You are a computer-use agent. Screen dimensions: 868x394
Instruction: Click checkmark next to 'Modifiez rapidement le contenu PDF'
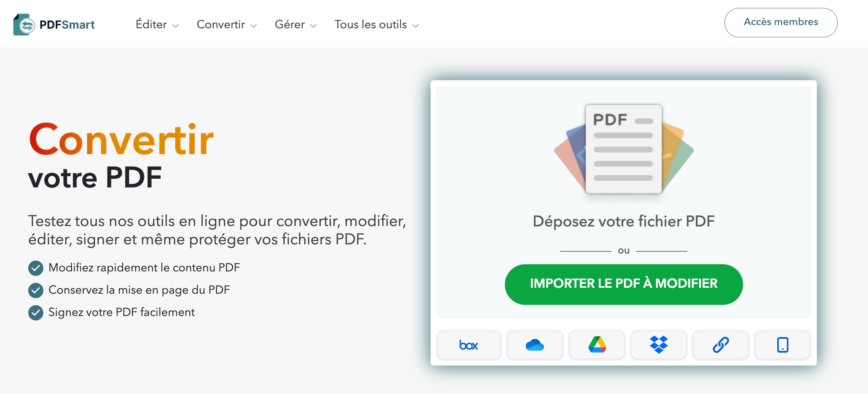pyautogui.click(x=35, y=268)
